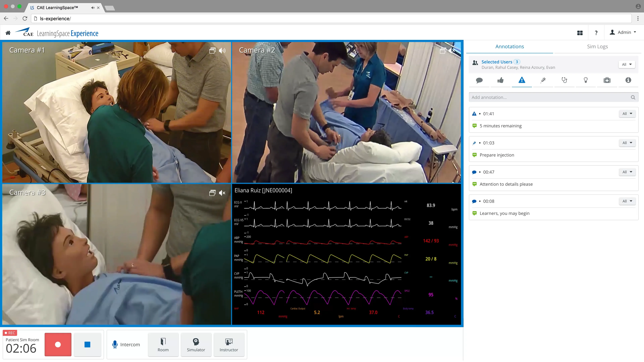Image resolution: width=644 pixels, height=362 pixels.
Task: Click the warning icon on 01:41 annotation
Action: (474, 114)
